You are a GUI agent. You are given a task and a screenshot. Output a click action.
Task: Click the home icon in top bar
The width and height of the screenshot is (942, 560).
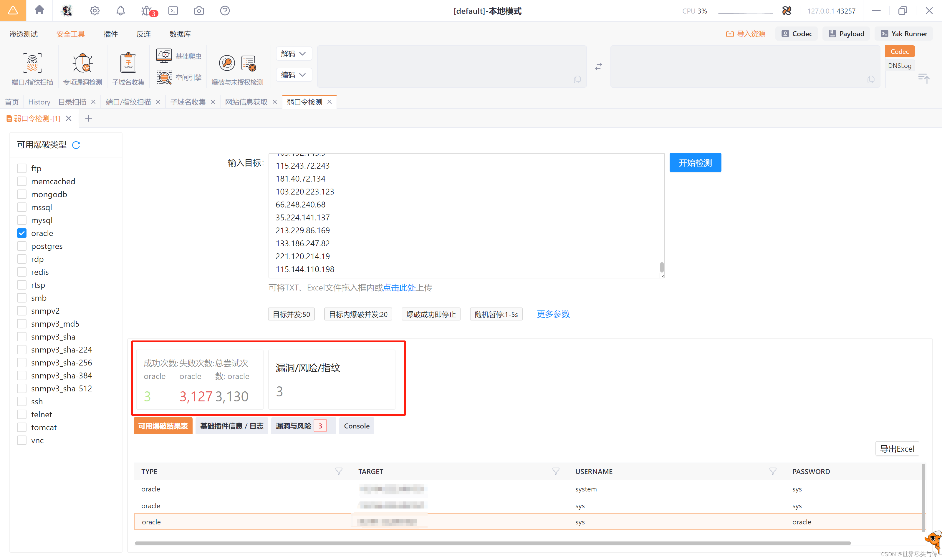39,10
